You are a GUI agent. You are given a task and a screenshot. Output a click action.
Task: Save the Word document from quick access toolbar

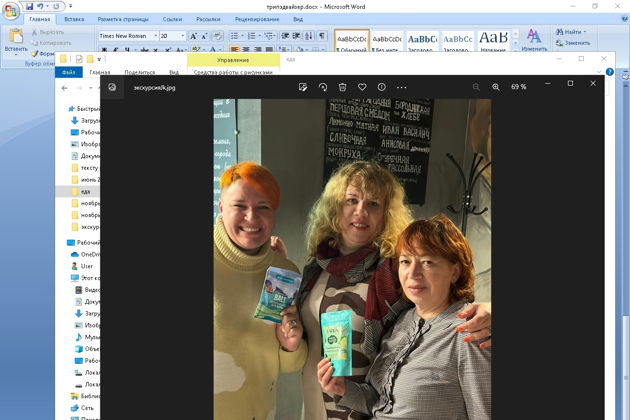tap(29, 6)
